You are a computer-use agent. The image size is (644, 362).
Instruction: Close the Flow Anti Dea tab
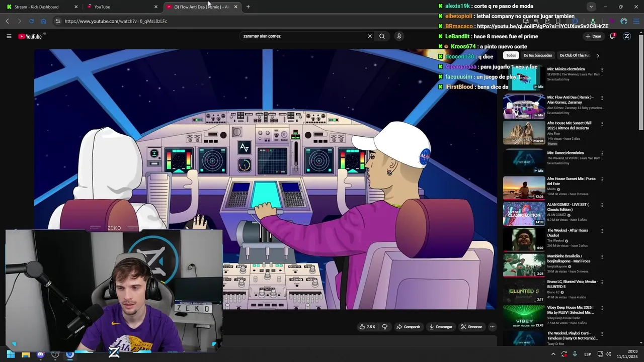coord(235,7)
